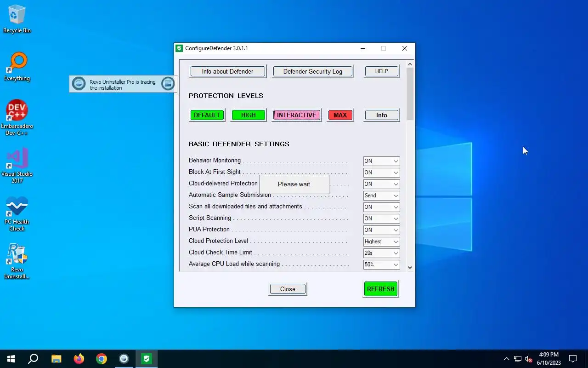Screen dimensions: 588x368
Task: Switch to ConfigureDefender taskbar item
Action: (147, 359)
